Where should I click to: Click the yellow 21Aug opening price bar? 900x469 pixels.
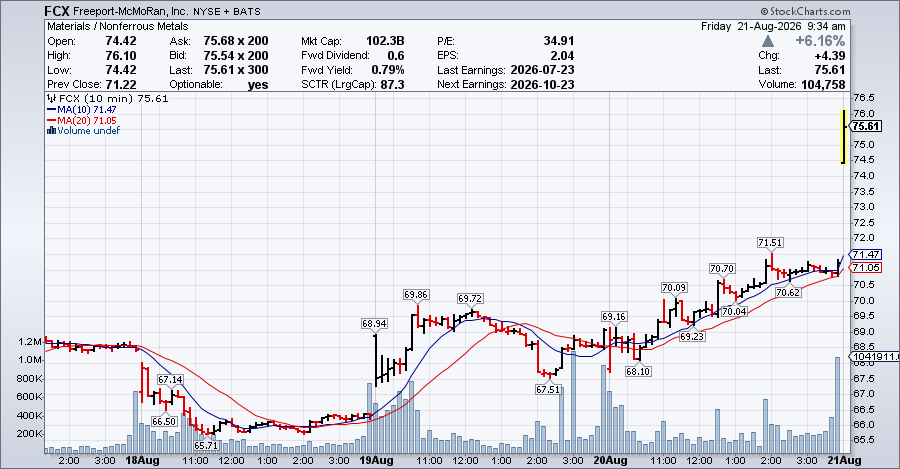[x=843, y=137]
